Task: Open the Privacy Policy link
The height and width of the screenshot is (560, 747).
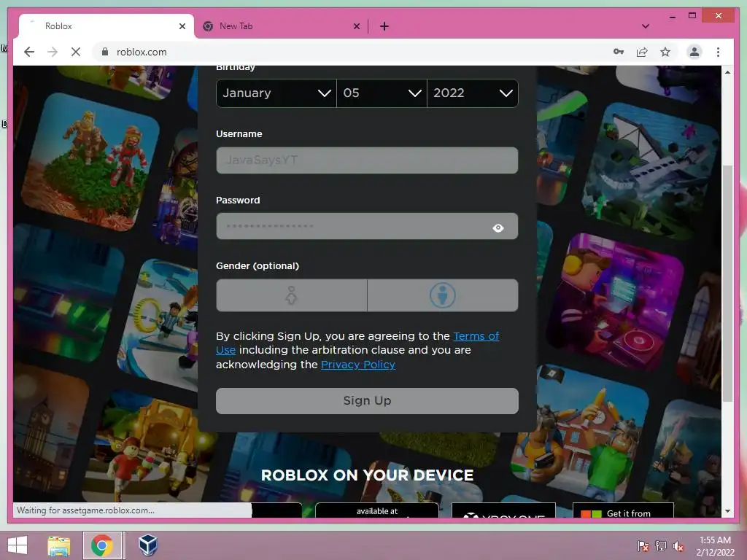Action: coord(357,365)
